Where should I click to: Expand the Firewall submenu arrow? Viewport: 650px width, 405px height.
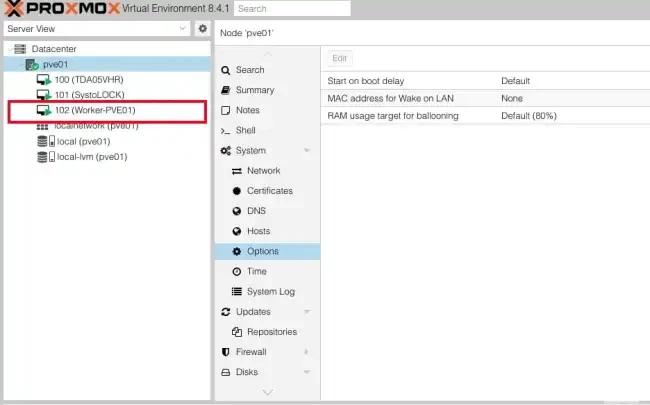point(306,352)
